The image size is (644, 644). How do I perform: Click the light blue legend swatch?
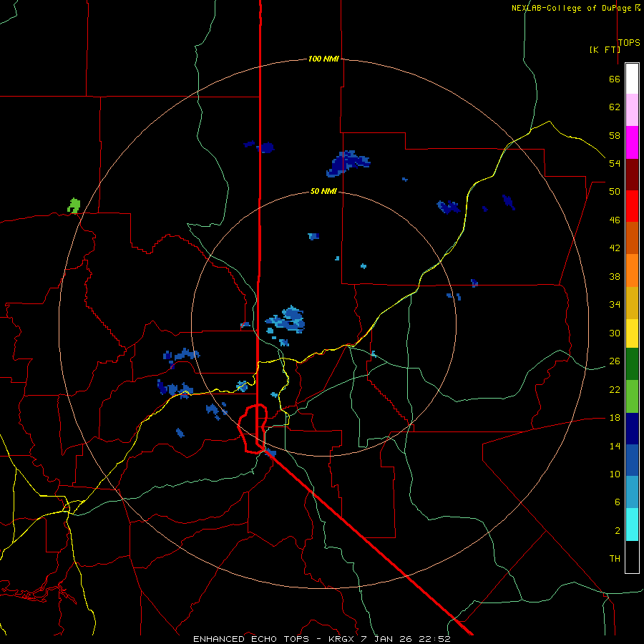[632, 492]
